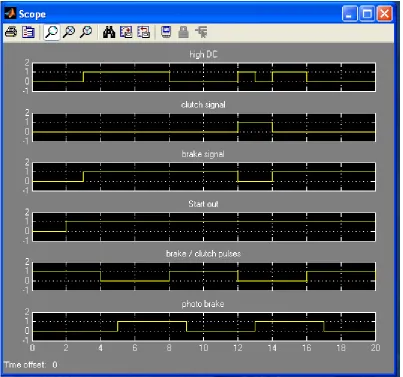The image size is (403, 377).
Task: Click the 'Start out' plot title
Action: [x=203, y=204]
